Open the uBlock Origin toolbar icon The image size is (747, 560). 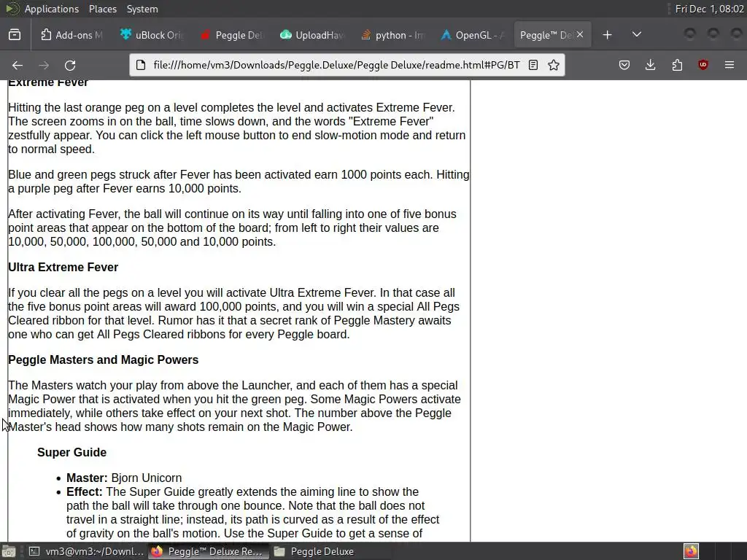point(703,65)
